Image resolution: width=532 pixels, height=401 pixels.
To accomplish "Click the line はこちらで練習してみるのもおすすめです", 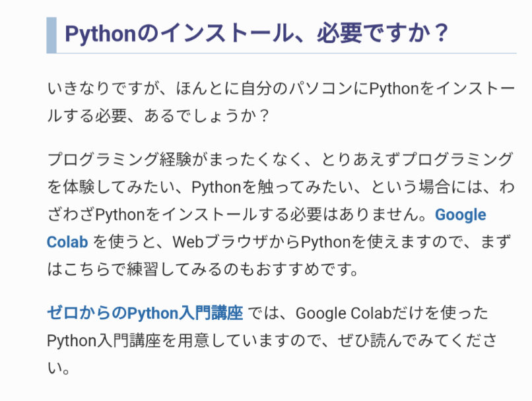I will tap(203, 270).
